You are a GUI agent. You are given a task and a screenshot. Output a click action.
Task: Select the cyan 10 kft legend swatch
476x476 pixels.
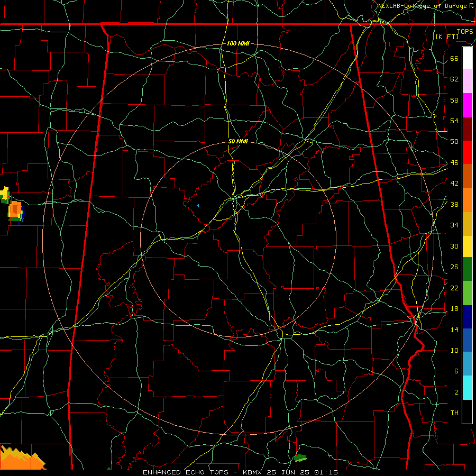pos(467,388)
